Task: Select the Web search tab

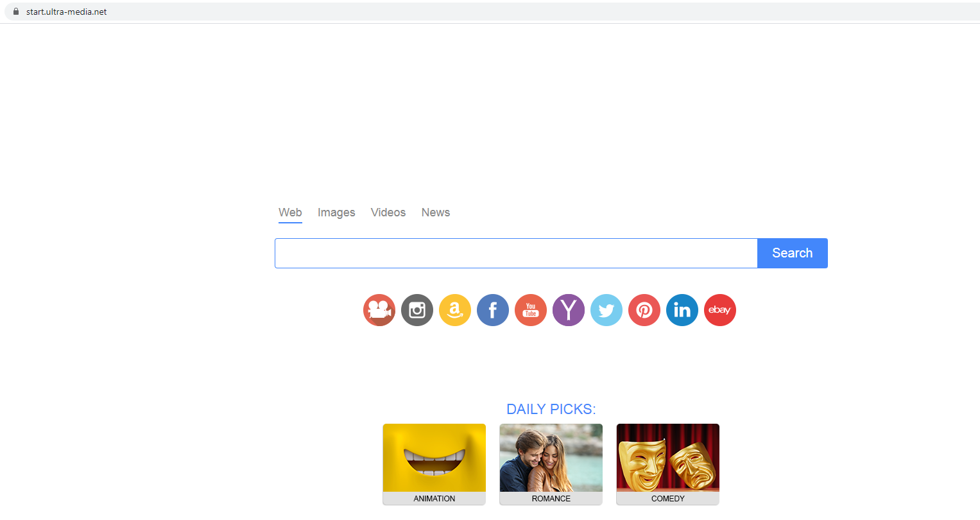Action: click(290, 212)
